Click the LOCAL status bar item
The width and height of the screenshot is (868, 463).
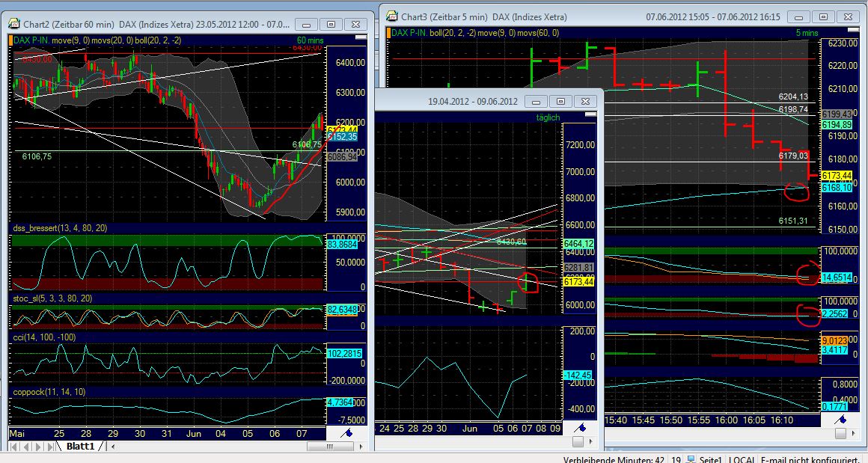[742, 457]
